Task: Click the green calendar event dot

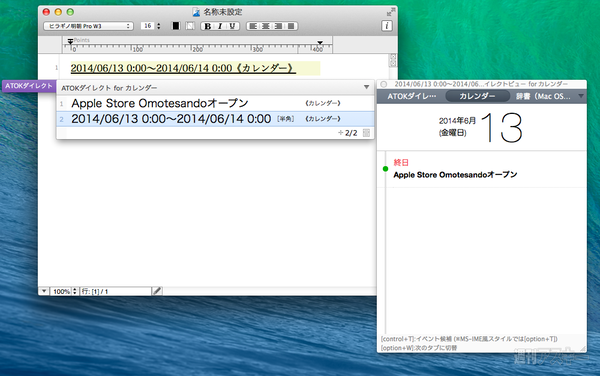Action: 385,169
